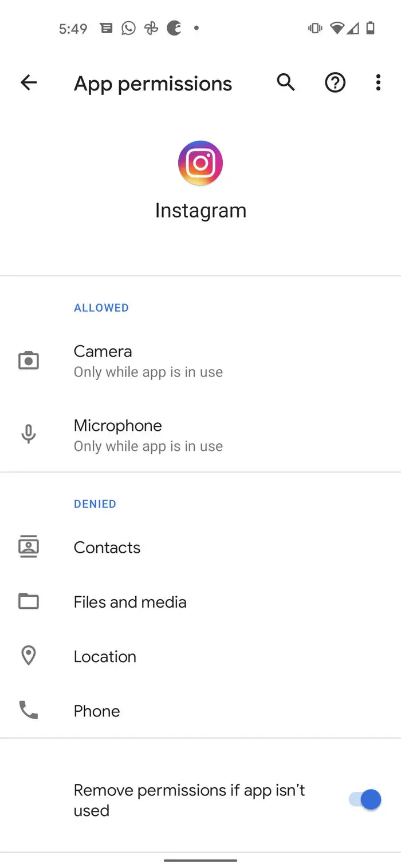Tap the DENIED section header

click(95, 504)
